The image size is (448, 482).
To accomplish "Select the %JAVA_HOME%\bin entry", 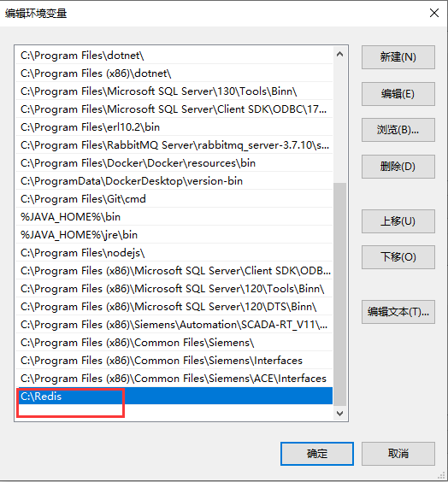I will point(174,217).
